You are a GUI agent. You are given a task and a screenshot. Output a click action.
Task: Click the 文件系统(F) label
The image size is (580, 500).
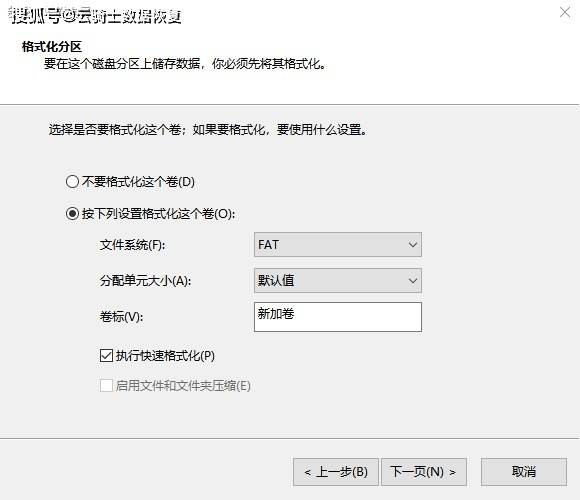pos(132,245)
